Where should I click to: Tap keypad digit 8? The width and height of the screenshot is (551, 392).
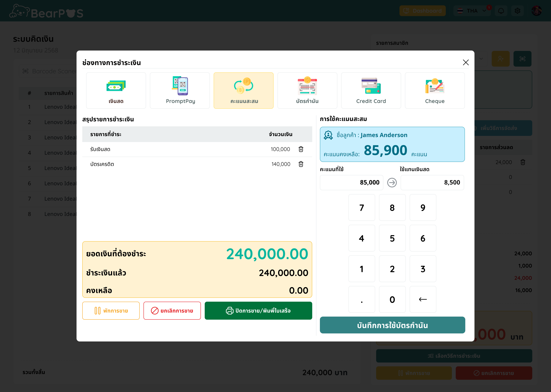pyautogui.click(x=392, y=208)
